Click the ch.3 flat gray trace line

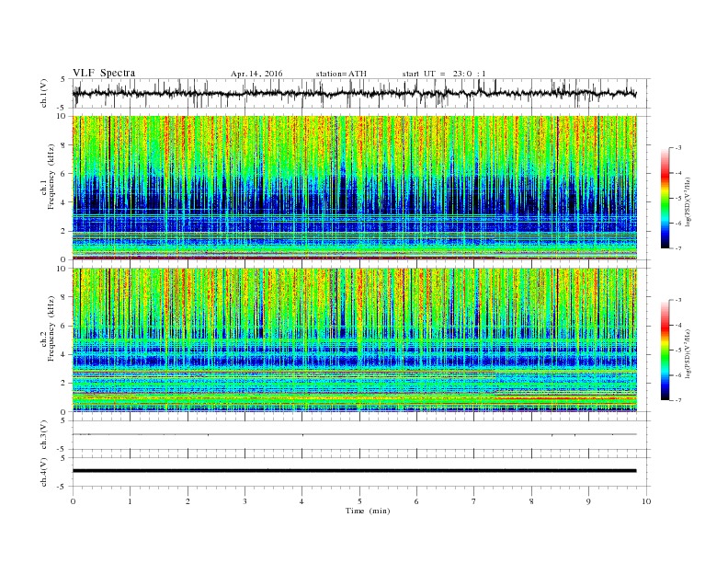click(355, 434)
